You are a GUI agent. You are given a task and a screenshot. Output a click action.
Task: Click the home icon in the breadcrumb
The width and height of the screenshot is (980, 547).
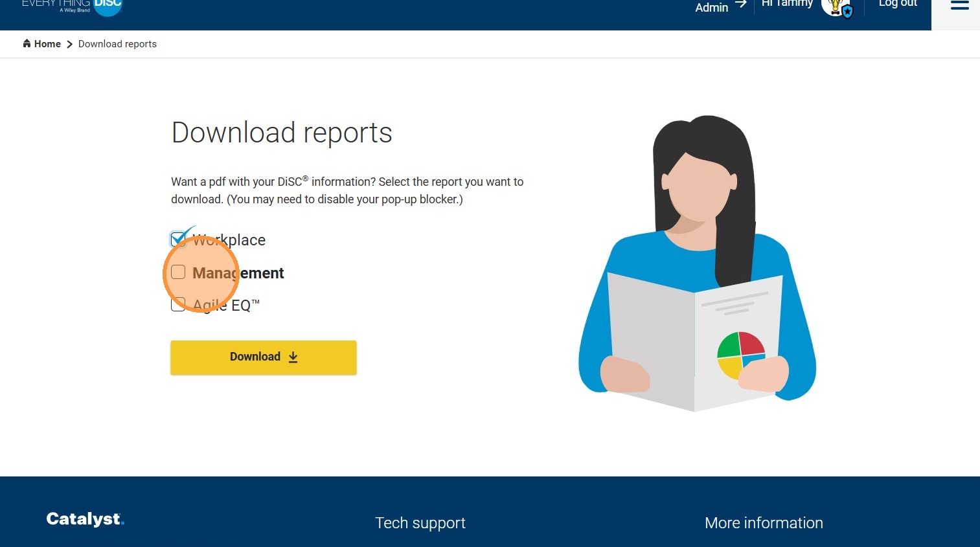(x=27, y=43)
